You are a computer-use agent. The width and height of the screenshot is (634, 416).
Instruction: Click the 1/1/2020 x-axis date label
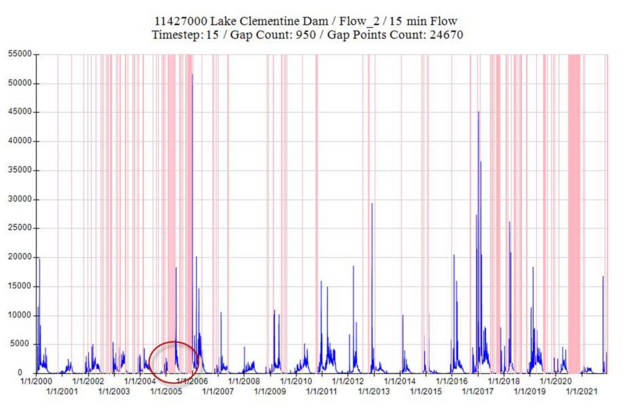point(556,381)
